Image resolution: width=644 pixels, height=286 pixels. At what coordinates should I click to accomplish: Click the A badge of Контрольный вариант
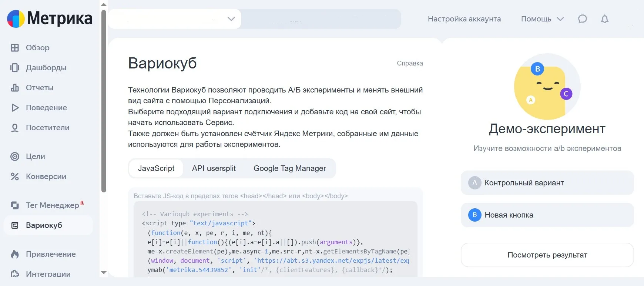click(474, 183)
